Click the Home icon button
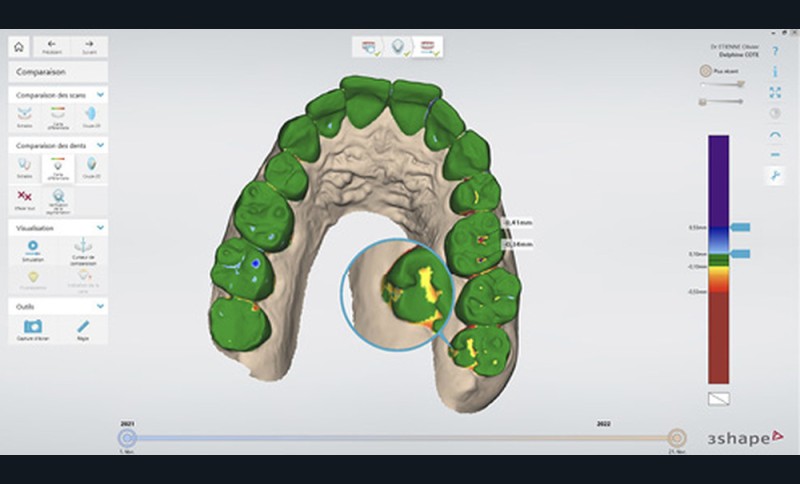 coord(18,47)
